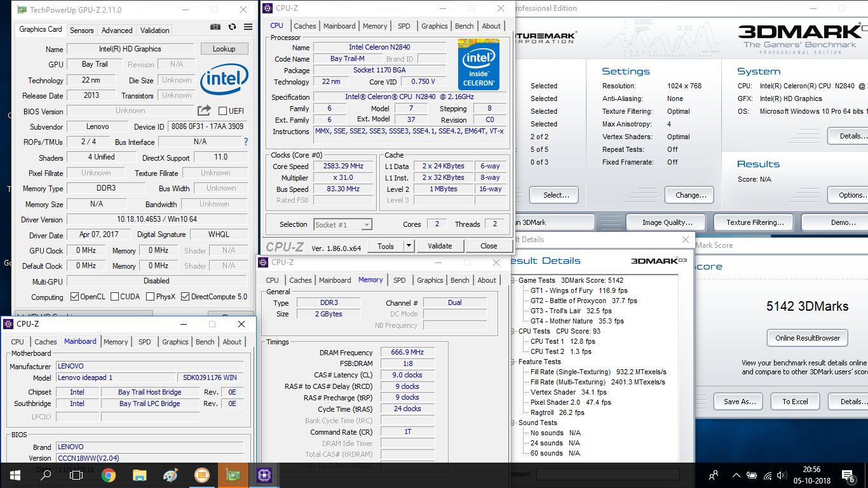
Task: Open the GPU-Z hamburger menu
Action: tap(248, 27)
